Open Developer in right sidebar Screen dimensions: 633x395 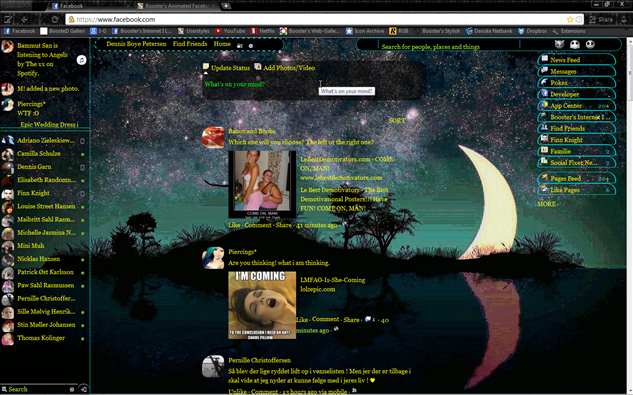[x=576, y=94]
